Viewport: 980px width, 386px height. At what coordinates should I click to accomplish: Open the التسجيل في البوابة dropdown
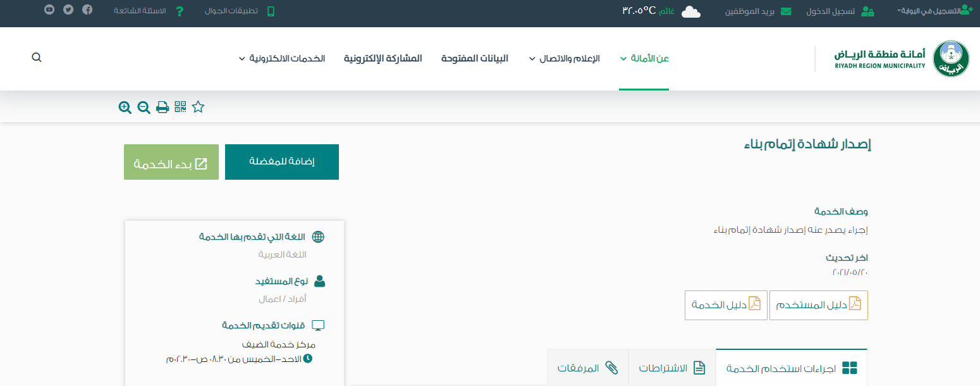[x=934, y=11]
